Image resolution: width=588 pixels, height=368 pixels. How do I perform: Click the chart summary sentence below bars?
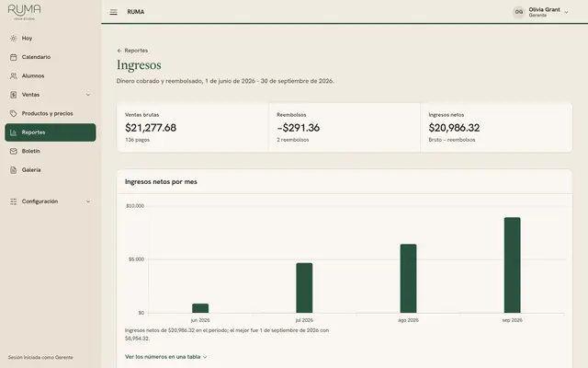227,335
